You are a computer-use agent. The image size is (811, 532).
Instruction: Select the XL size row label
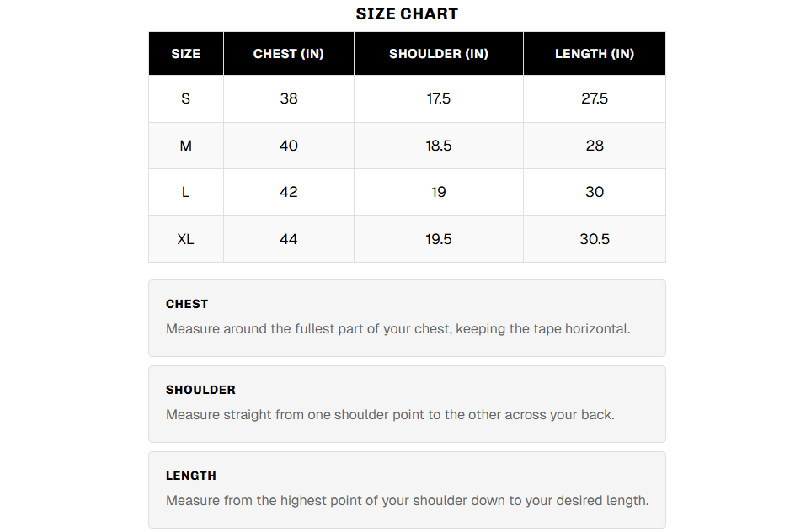click(x=185, y=239)
